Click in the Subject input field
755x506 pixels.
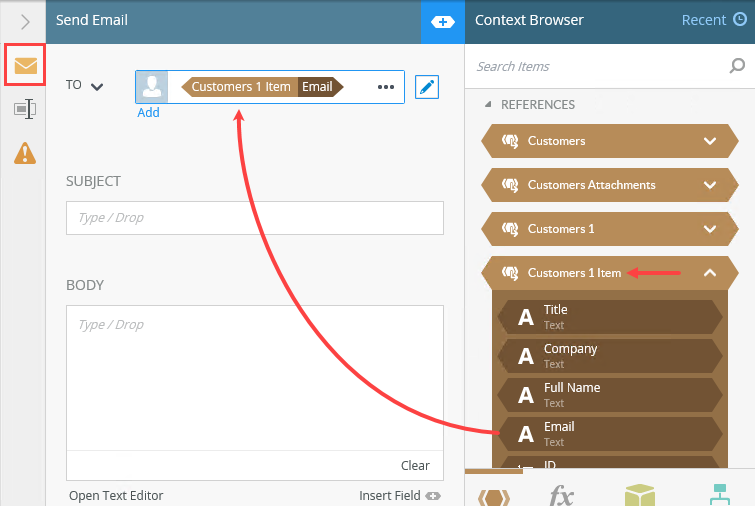point(255,218)
